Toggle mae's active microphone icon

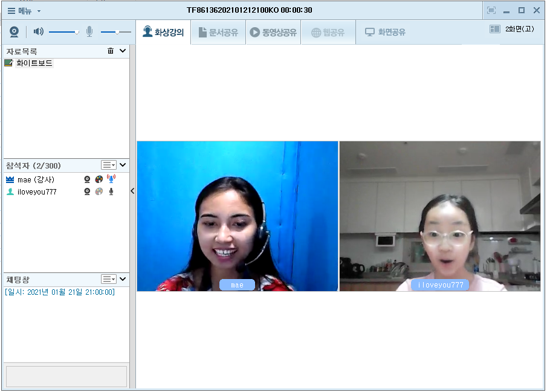(x=111, y=179)
